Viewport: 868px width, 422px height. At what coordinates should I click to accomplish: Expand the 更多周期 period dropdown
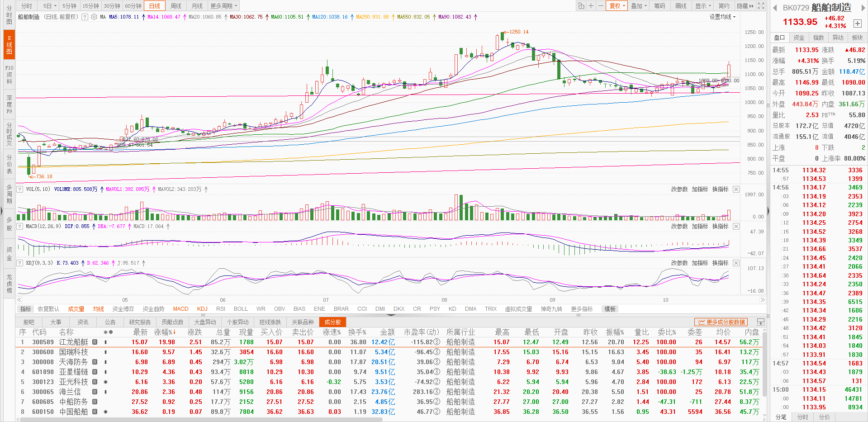pyautogui.click(x=223, y=6)
